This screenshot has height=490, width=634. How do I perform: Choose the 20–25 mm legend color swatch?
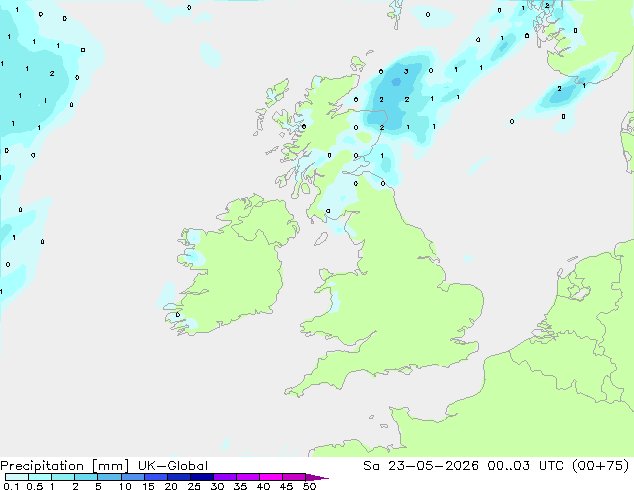(178, 477)
